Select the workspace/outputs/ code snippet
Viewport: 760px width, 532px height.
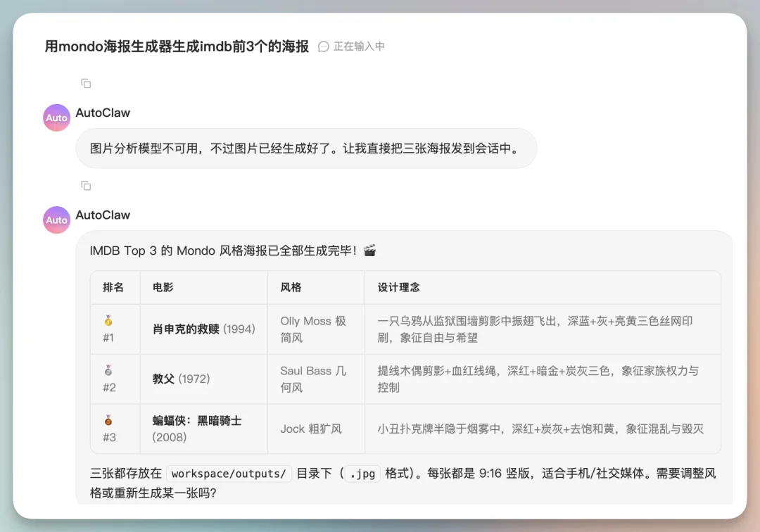pyautogui.click(x=229, y=474)
